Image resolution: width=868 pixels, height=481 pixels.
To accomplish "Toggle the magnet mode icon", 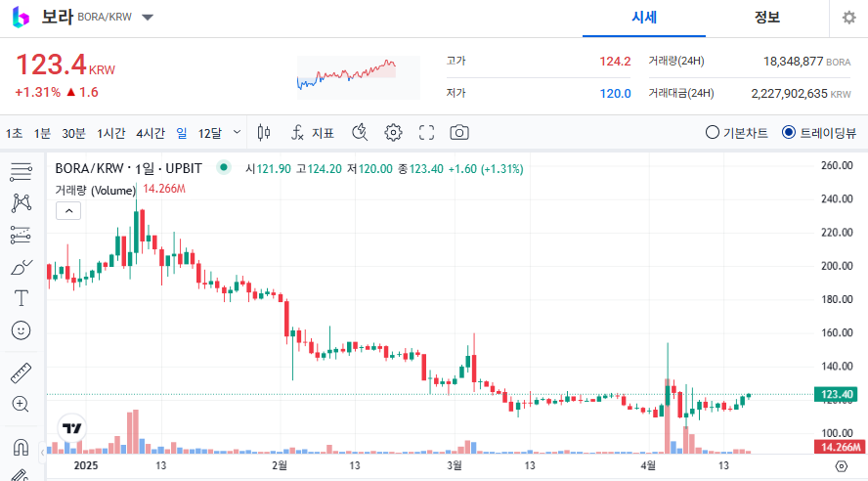I will pos(22,447).
